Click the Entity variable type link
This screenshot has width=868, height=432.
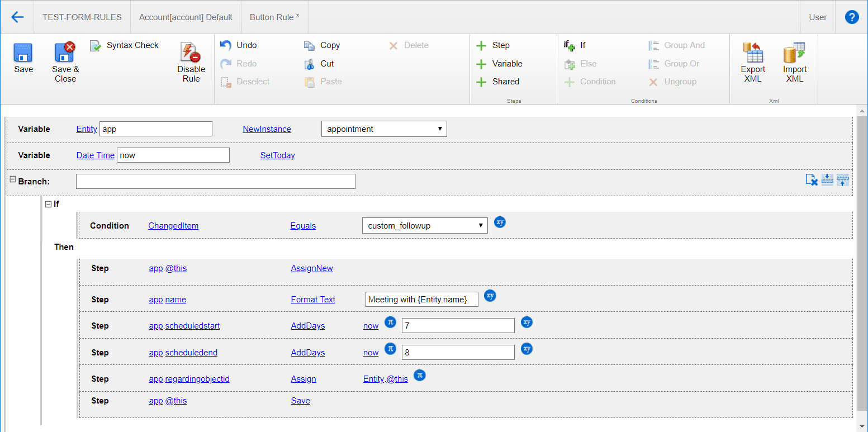[87, 129]
